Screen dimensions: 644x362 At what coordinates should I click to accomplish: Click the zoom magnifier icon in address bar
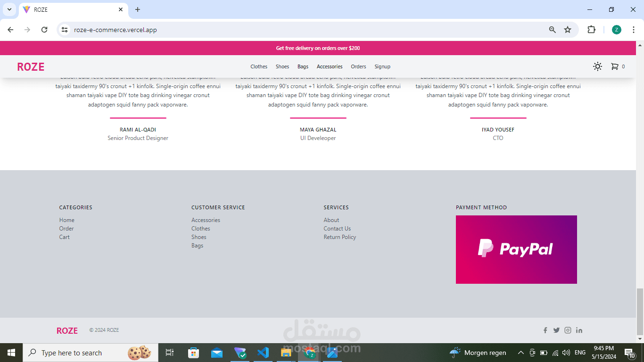(553, 30)
